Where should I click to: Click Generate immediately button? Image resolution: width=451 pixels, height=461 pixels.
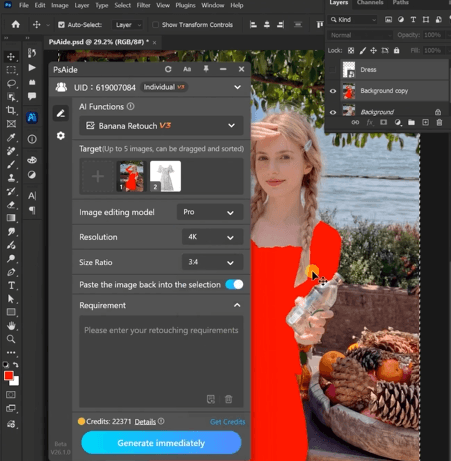161,443
